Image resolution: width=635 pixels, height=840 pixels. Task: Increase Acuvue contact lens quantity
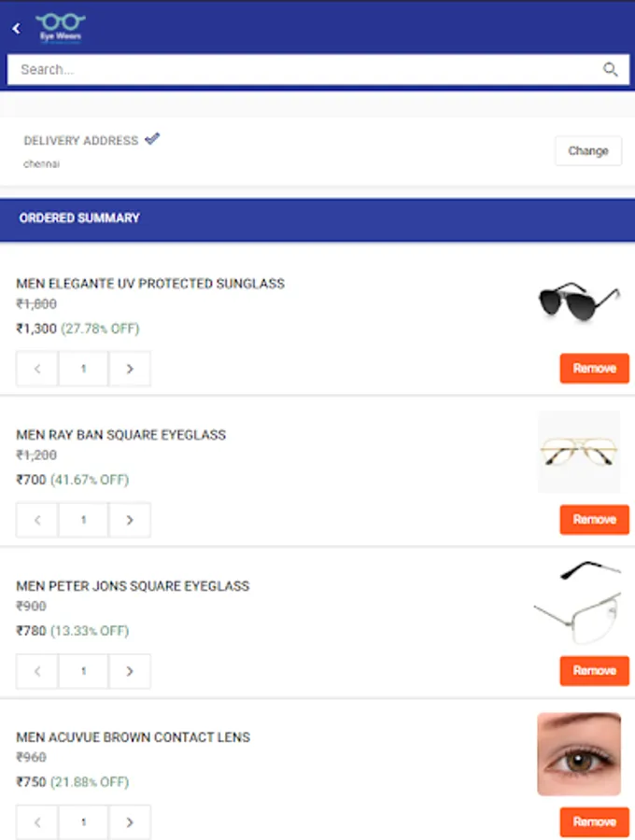[130, 822]
